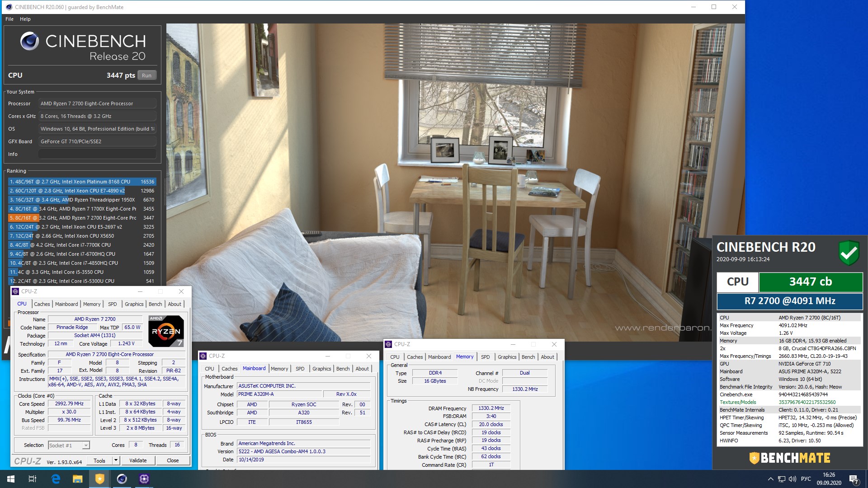Click the CPU-Z title icon in Memory window
This screenshot has width=868, height=488.
(388, 344)
